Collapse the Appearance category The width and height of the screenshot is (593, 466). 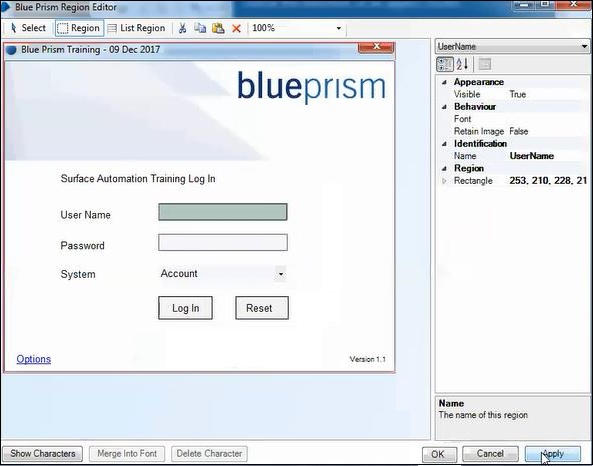(444, 82)
